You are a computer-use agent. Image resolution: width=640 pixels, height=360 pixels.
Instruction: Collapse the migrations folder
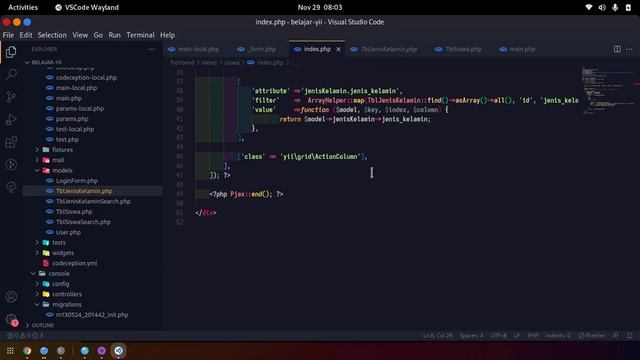tap(93, 304)
